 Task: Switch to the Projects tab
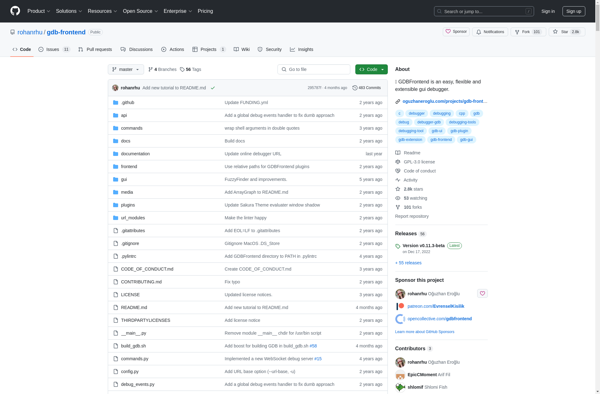(x=209, y=49)
